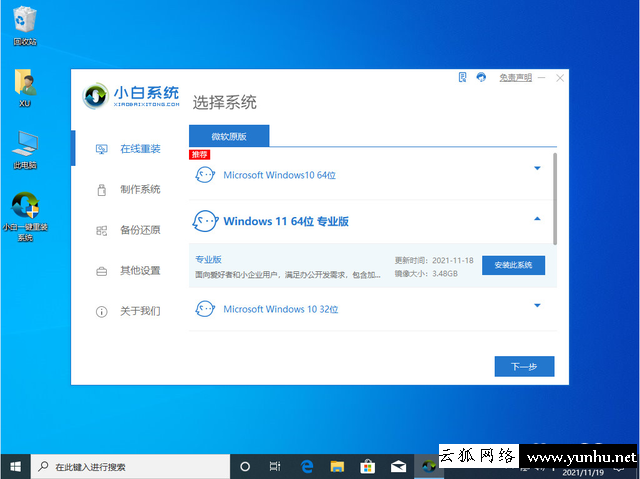The width and height of the screenshot is (640, 479).
Task: Switch to the 微软原版 tab
Action: tap(229, 136)
